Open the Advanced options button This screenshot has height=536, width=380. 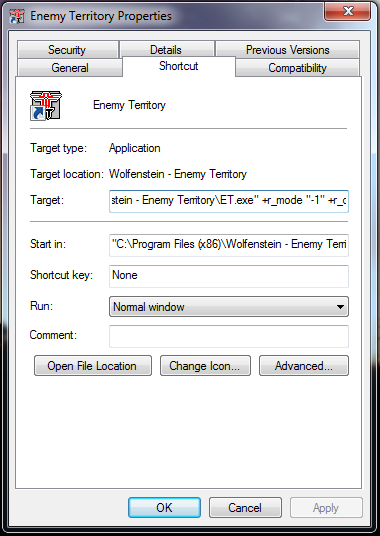pyautogui.click(x=304, y=366)
